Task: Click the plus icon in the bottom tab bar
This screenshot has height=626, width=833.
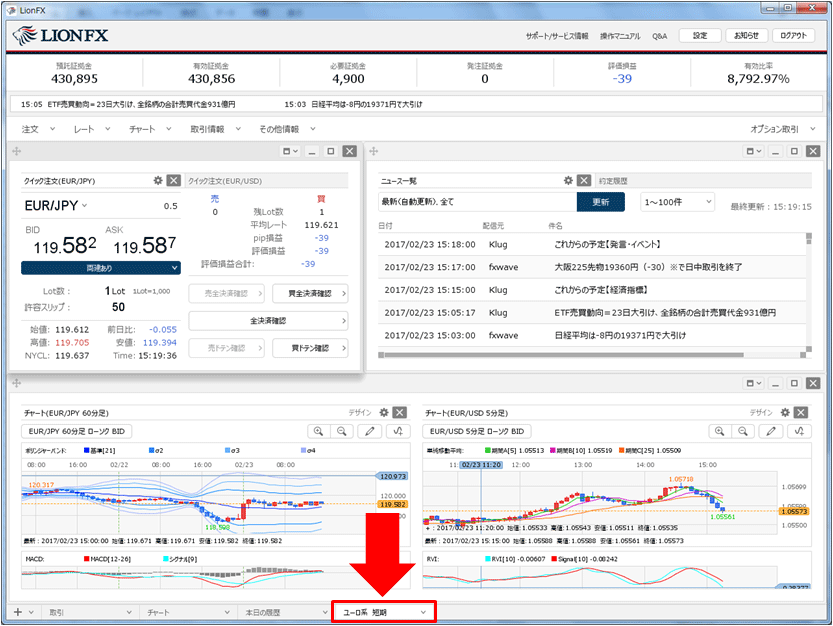Action: point(18,612)
